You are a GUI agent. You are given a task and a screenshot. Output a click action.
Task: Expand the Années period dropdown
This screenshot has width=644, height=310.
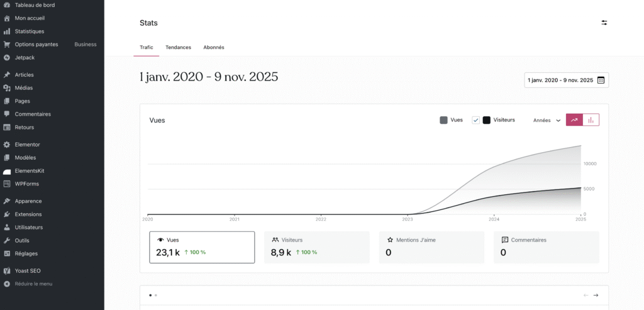point(547,120)
